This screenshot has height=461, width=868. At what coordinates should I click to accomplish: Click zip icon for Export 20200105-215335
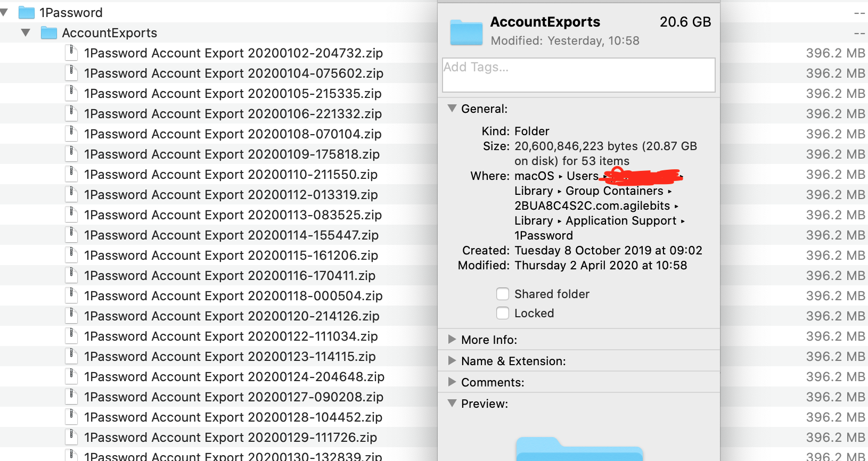coord(71,93)
